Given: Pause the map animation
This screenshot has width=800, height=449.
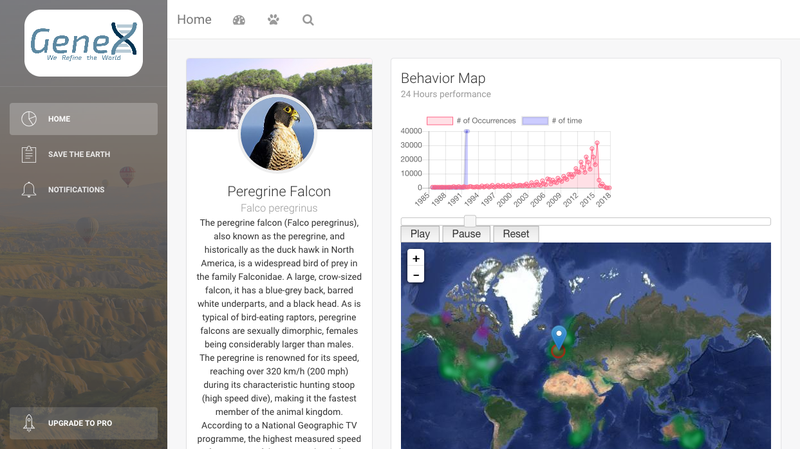Looking at the screenshot, I should click(x=466, y=234).
